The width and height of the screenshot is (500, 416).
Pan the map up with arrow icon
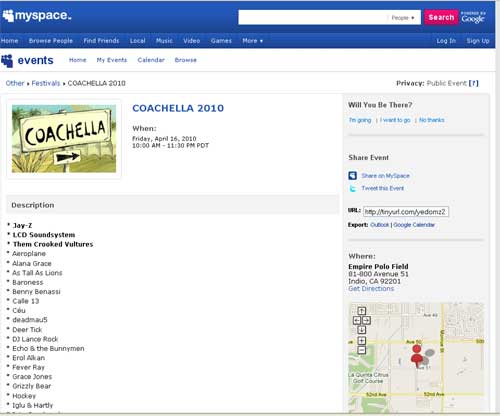click(362, 311)
